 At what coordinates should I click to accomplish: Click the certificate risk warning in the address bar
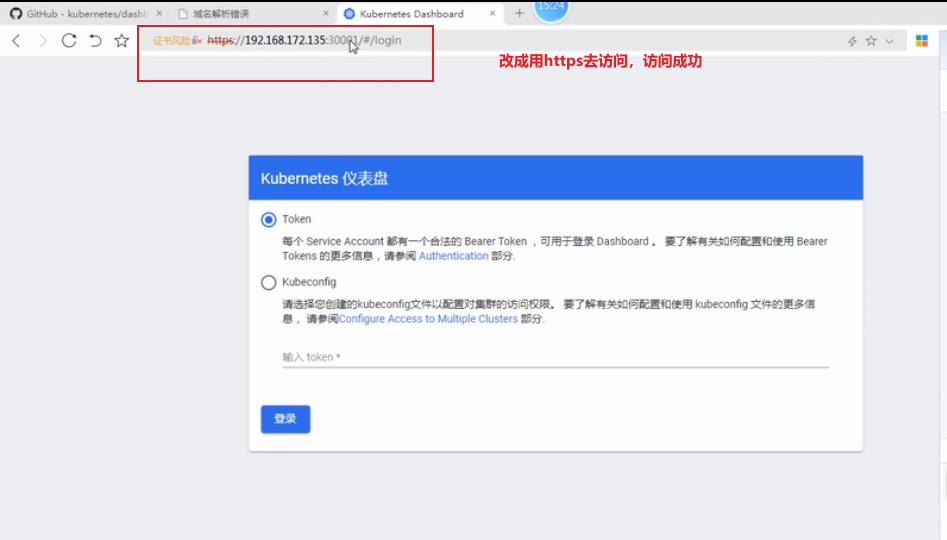tap(177, 40)
